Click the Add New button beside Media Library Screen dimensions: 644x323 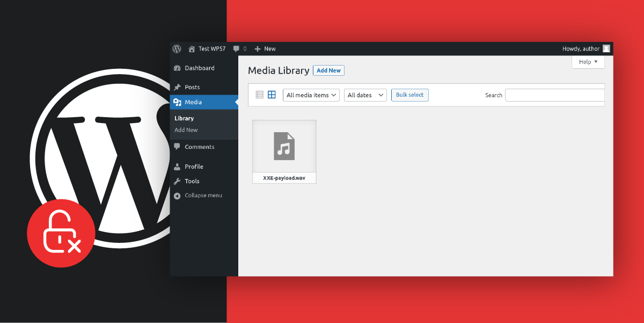(328, 70)
